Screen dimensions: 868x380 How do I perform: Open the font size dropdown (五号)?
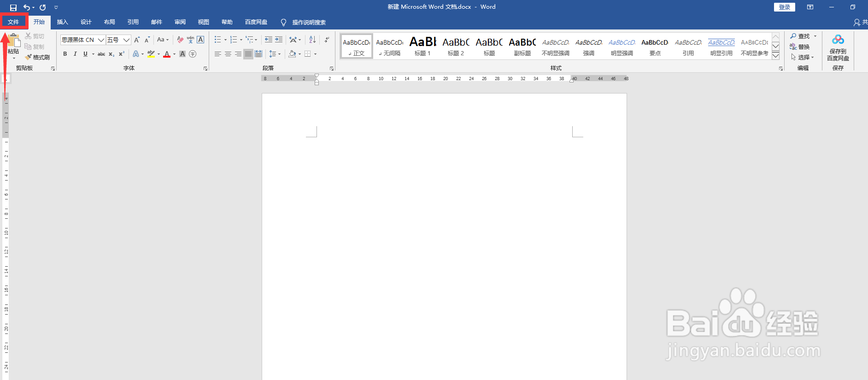(126, 40)
